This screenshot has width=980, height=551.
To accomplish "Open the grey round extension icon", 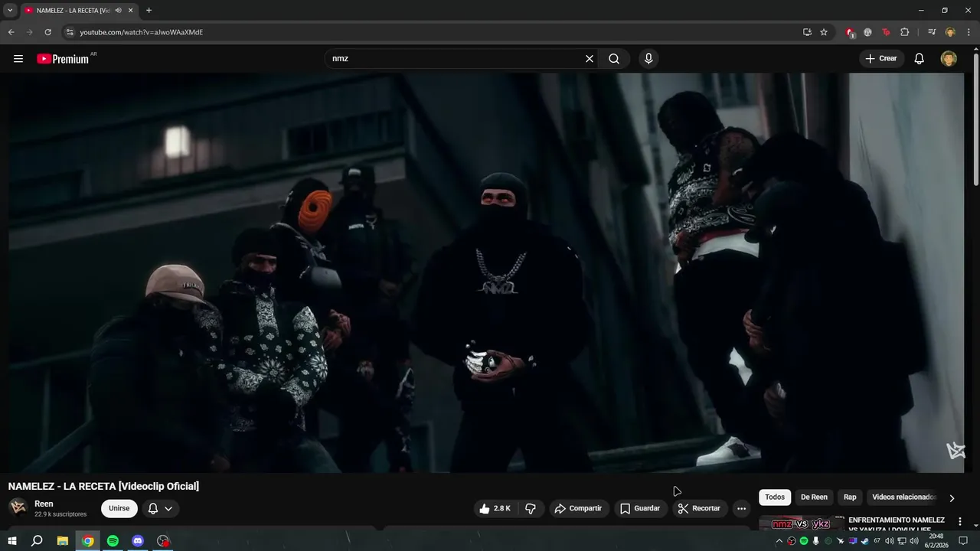I will [867, 32].
